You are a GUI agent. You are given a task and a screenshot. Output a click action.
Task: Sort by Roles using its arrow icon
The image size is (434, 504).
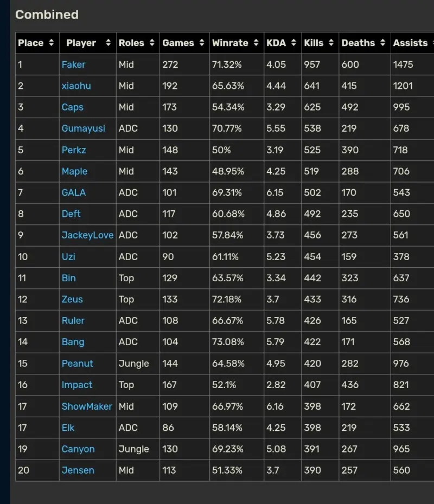point(152,43)
